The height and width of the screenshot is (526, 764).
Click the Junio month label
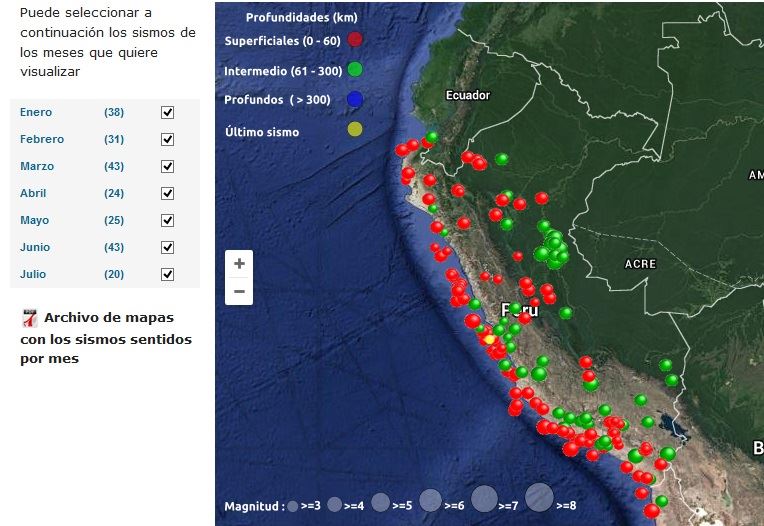click(x=35, y=247)
